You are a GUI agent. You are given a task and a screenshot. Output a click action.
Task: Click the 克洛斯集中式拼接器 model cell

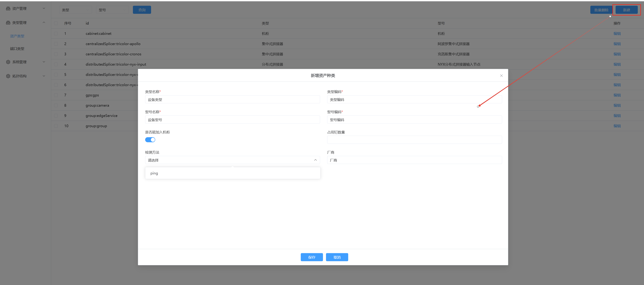[x=454, y=54]
